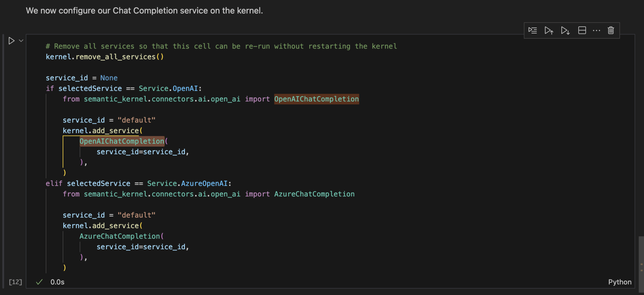644x295 pixels.
Task: Split the cell using the toolbar icon
Action: (x=582, y=31)
